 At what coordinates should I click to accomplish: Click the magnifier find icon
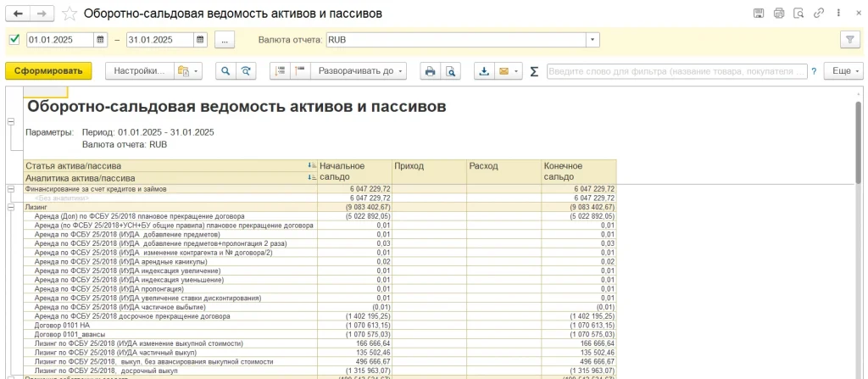[x=225, y=71]
